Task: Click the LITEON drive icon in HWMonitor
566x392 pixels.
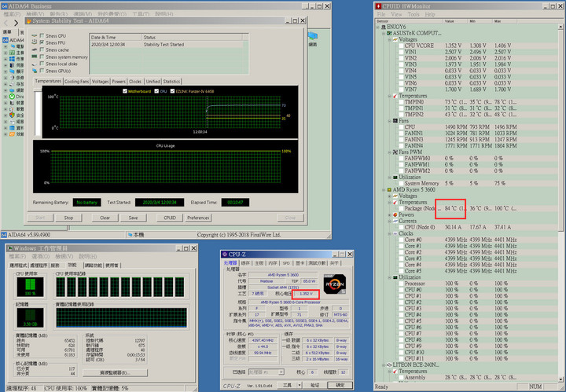Action: [389, 365]
